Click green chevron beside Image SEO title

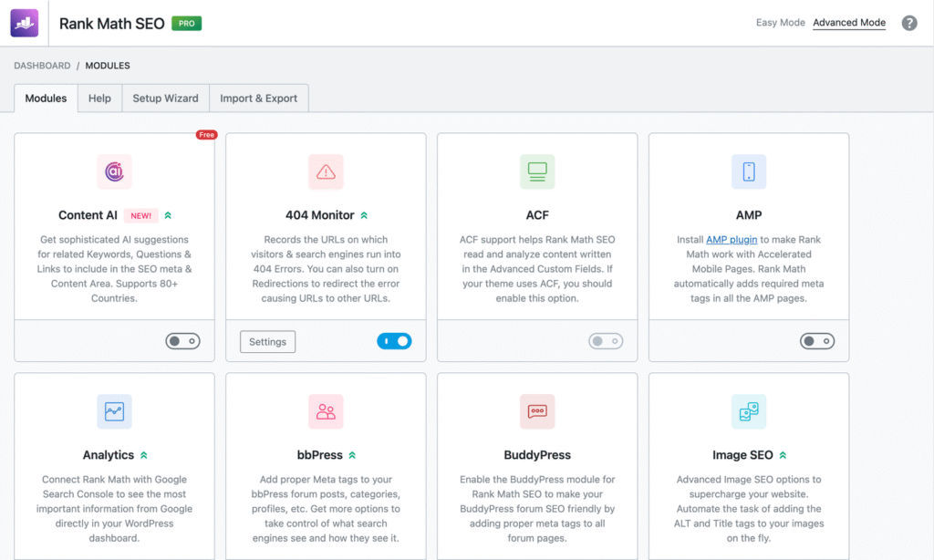click(x=783, y=455)
